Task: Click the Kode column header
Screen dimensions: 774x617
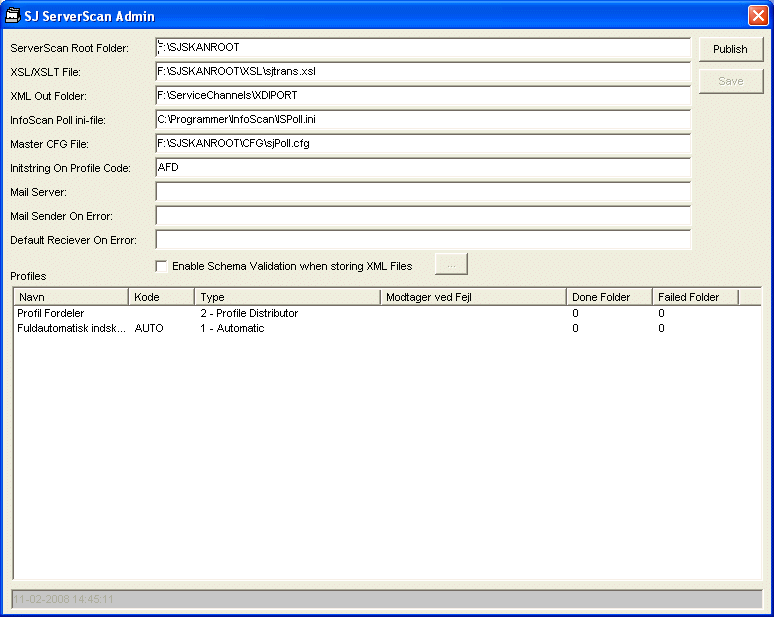Action: point(161,297)
